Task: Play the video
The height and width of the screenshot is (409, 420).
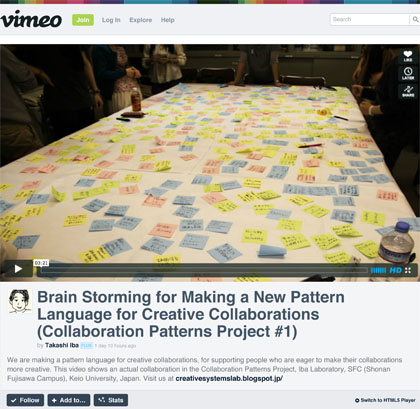Action: point(18,269)
